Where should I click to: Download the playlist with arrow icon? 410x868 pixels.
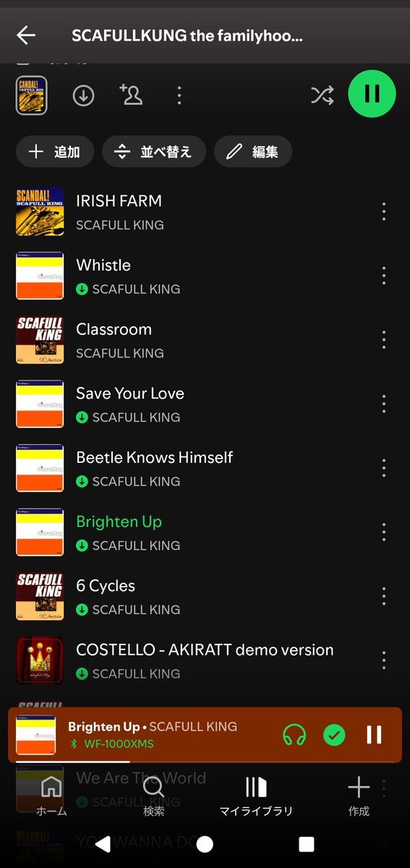[83, 95]
